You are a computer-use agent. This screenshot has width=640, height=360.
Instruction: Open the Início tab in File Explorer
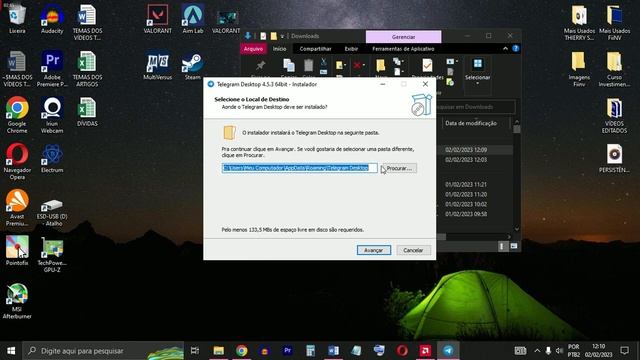point(280,49)
